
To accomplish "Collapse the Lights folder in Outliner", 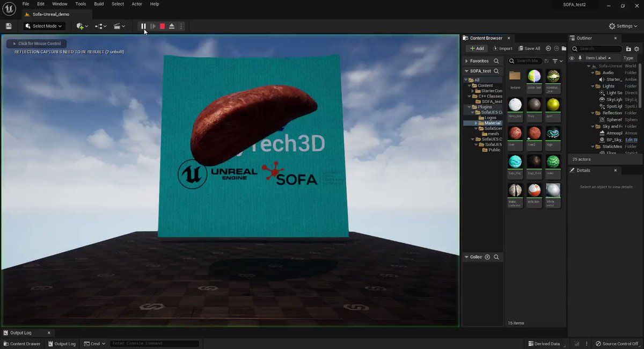I will pos(592,86).
